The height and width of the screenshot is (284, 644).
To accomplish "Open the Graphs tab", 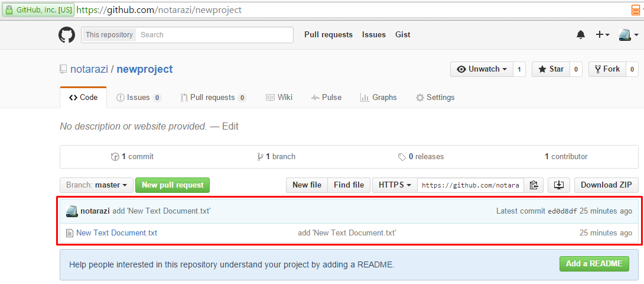I will click(x=378, y=98).
